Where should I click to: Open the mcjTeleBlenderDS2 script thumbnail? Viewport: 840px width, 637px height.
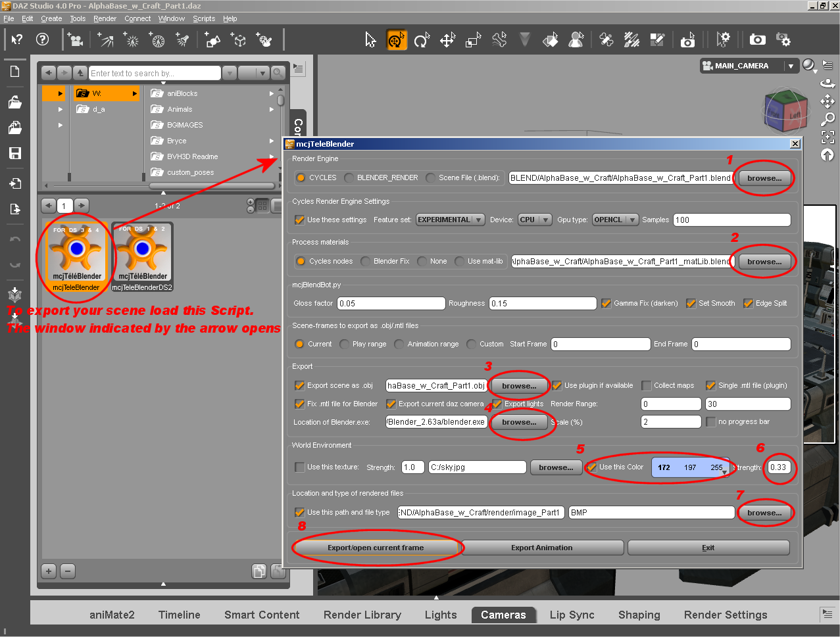click(142, 257)
